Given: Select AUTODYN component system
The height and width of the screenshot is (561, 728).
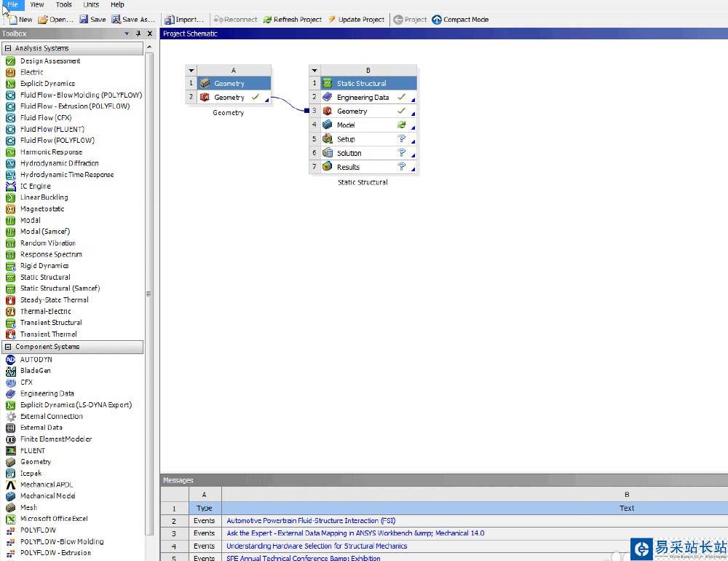Looking at the screenshot, I should click(29, 359).
